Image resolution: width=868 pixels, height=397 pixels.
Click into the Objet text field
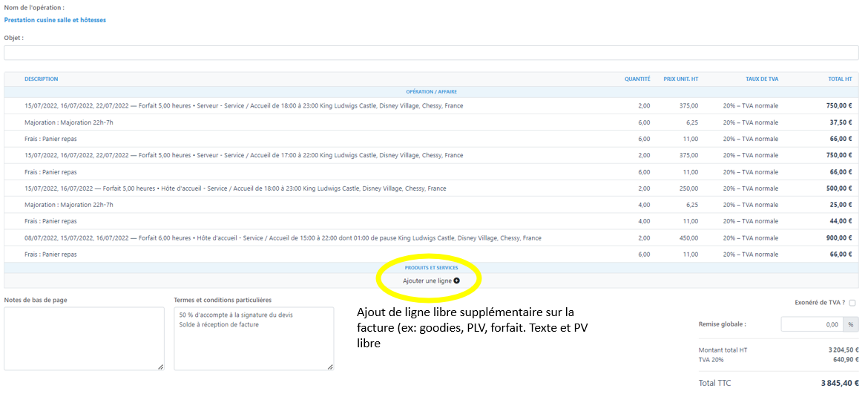pyautogui.click(x=431, y=53)
